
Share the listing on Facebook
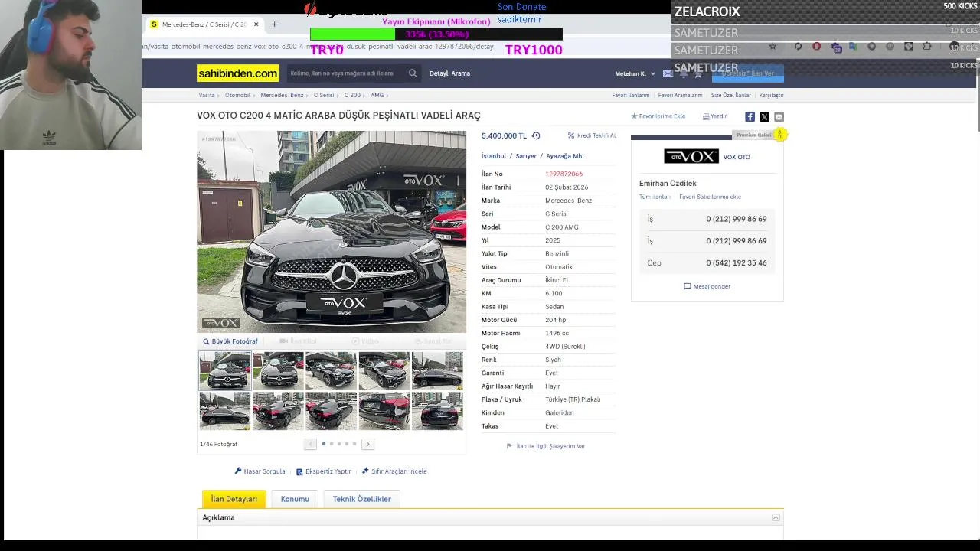750,117
